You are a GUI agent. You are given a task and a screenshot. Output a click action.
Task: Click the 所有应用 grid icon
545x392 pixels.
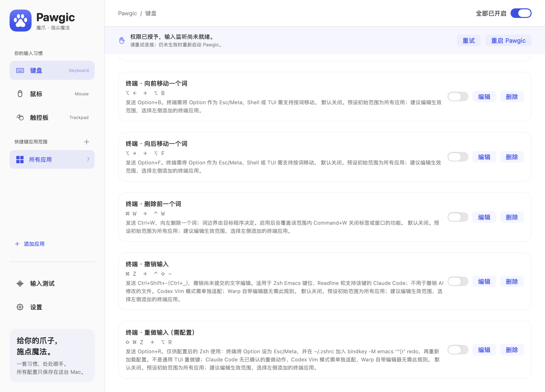pyautogui.click(x=20, y=160)
